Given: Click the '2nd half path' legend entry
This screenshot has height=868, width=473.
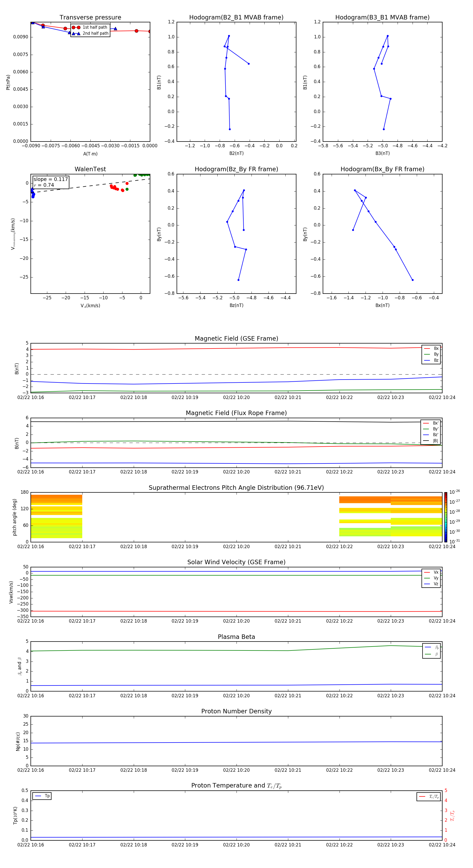Looking at the screenshot, I should coord(90,33).
